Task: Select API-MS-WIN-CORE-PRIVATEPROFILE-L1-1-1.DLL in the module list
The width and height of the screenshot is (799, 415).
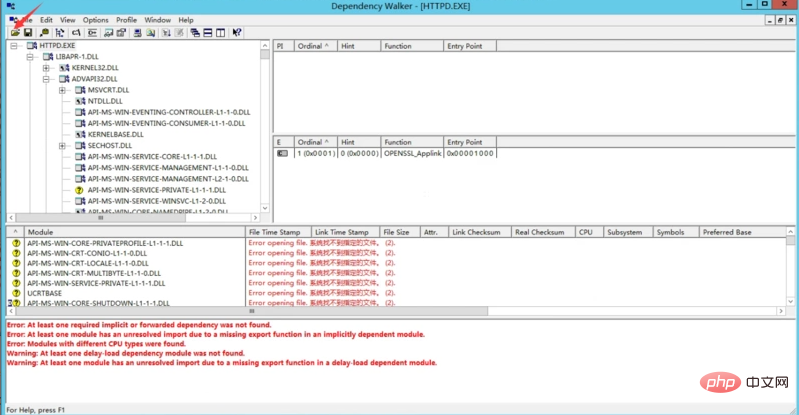Action: click(x=105, y=243)
